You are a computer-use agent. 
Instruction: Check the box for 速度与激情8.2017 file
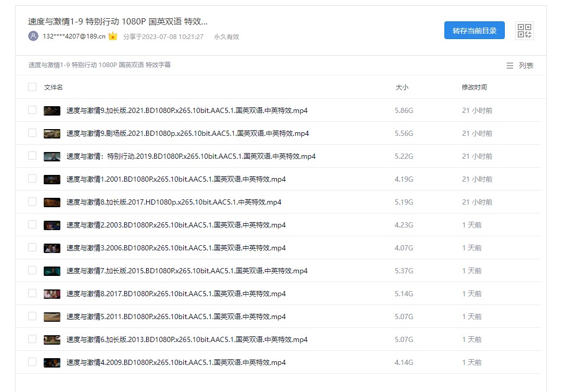32,294
